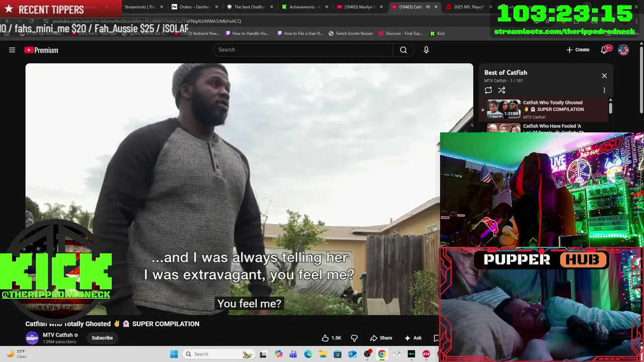Open Microsoft Teams taskbar icon
The image size is (644, 362).
coord(293,354)
